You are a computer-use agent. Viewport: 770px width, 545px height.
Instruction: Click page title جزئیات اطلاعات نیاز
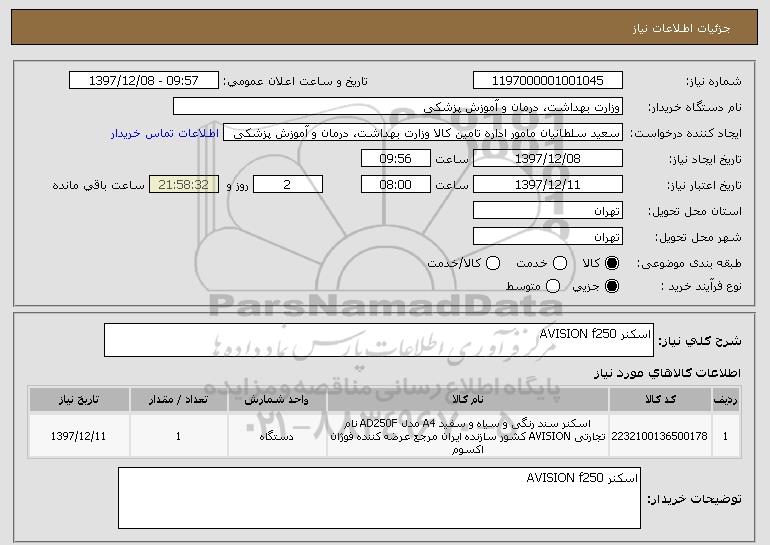[681, 28]
